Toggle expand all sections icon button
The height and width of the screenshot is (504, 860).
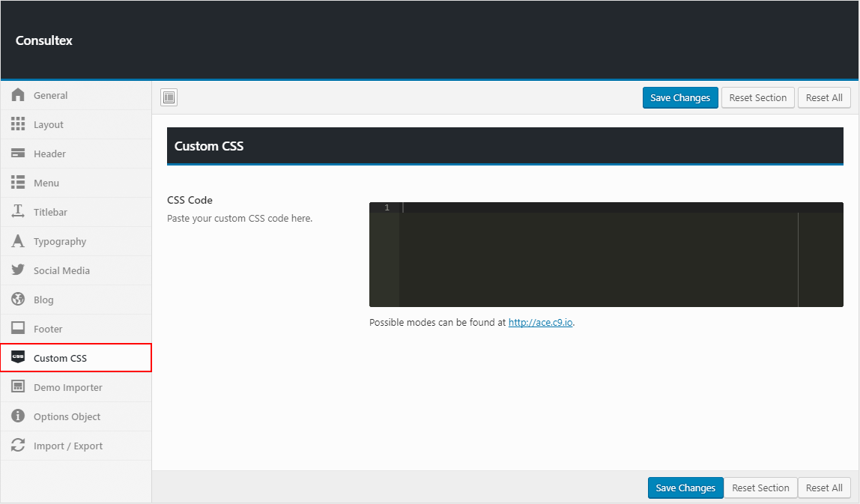click(169, 97)
